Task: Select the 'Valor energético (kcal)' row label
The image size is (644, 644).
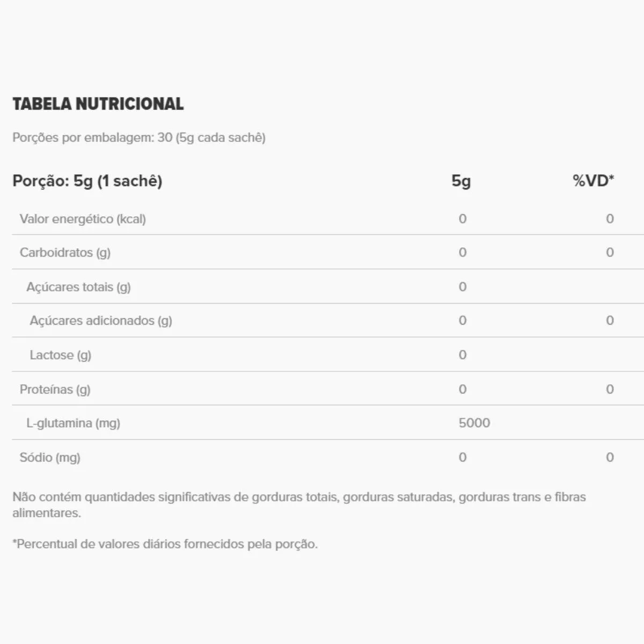Action: (83, 219)
